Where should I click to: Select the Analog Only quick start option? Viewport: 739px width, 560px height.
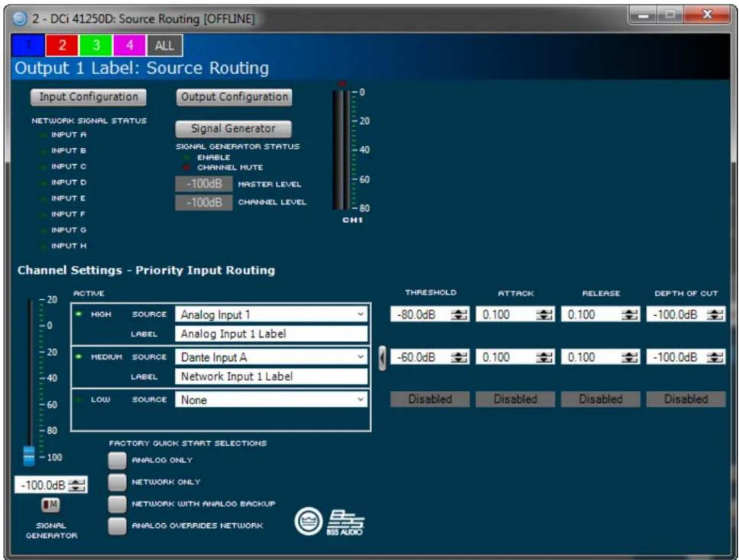117,460
